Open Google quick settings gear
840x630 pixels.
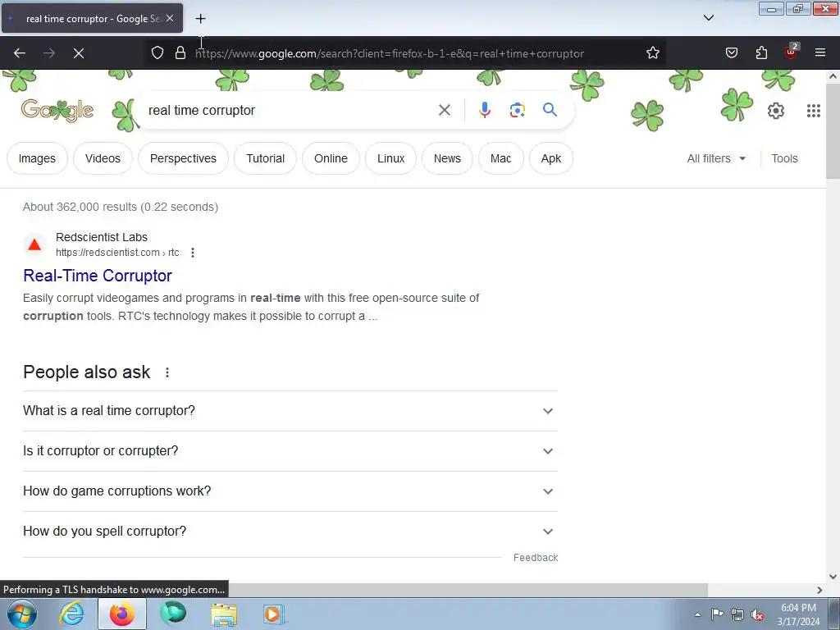pos(776,111)
